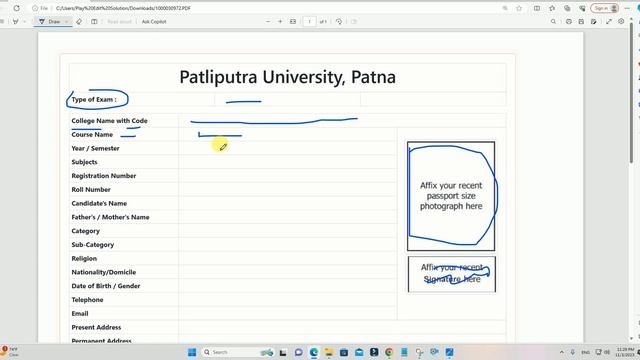Viewport: 640px width, 360px height.
Task: Fit PDF page to width
Action: [x=293, y=22]
